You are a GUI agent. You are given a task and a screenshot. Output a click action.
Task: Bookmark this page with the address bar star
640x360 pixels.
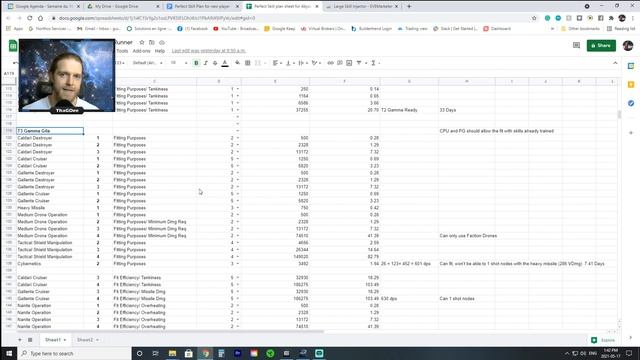tap(534, 18)
